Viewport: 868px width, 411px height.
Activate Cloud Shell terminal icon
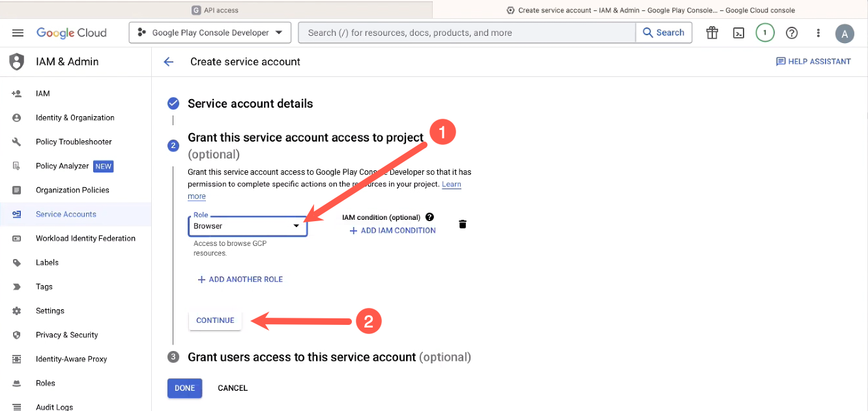(738, 33)
